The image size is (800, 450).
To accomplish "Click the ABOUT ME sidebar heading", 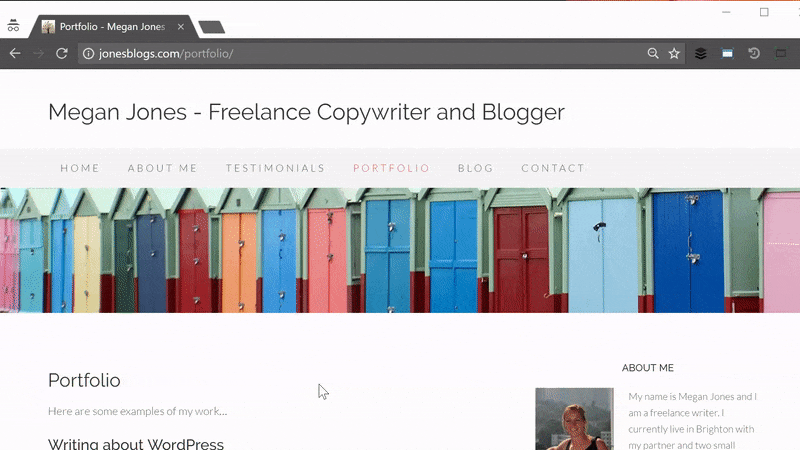I will pos(647,368).
